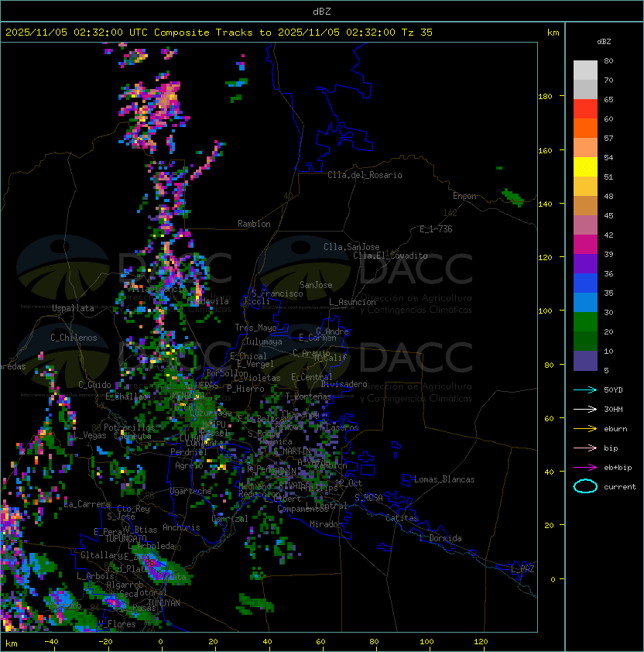Click the pink bip arrow legend icon

click(585, 448)
